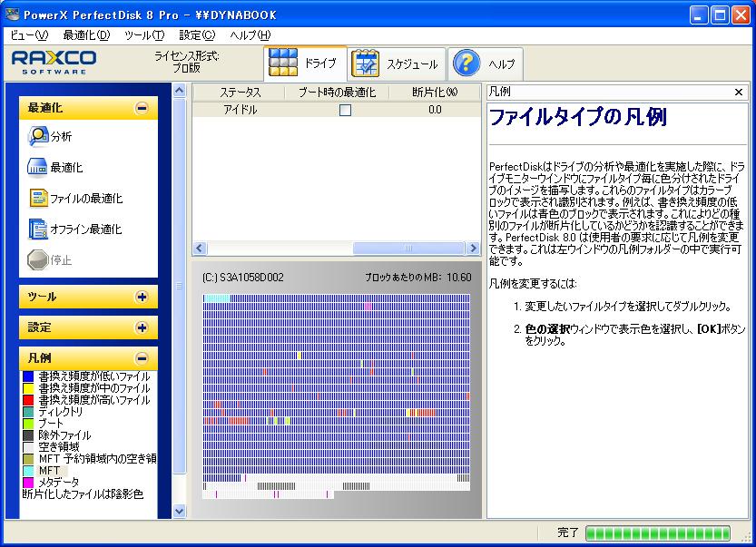This screenshot has height=547, width=756.
Task: Click the dark gray 除外ファイル swatch
Action: coord(28,435)
